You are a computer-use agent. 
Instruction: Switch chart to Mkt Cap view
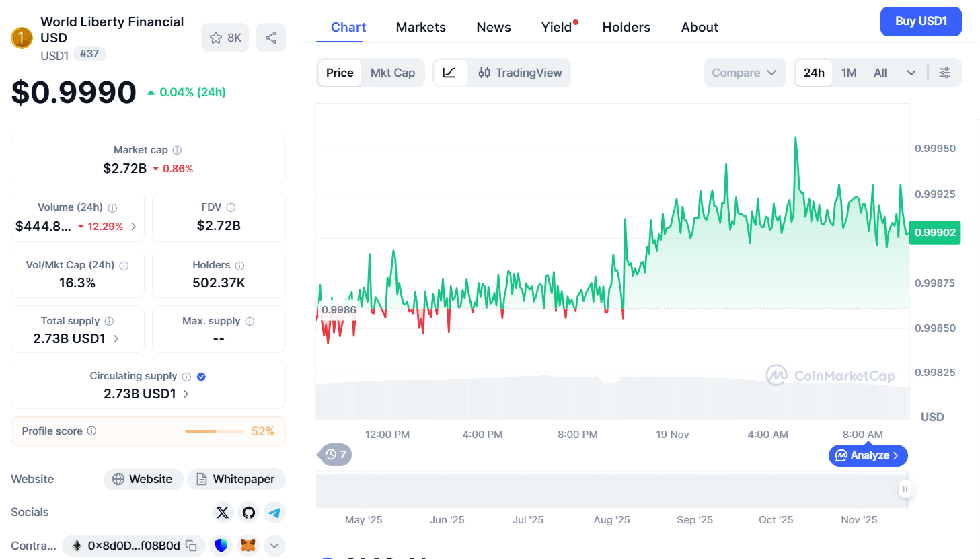[393, 72]
